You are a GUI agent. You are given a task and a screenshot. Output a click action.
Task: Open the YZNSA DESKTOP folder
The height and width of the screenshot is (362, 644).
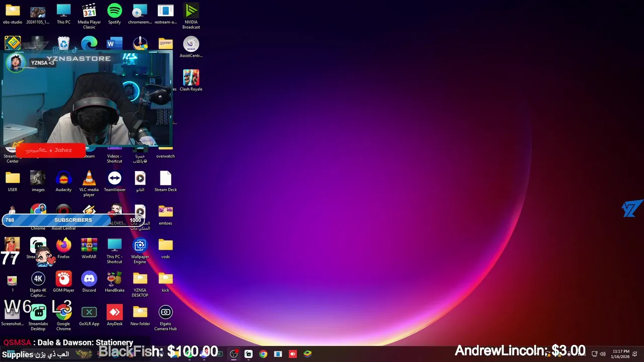point(140,285)
